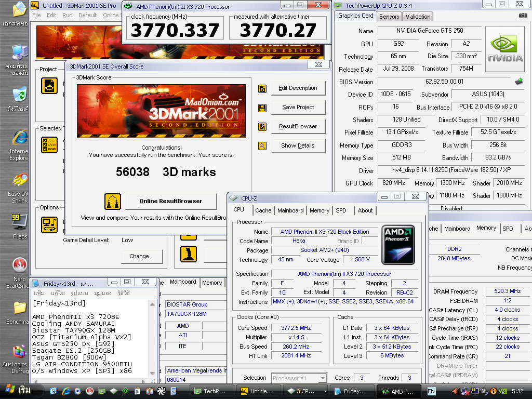
Task: Click the ResultBrowser button
Action: point(298,127)
